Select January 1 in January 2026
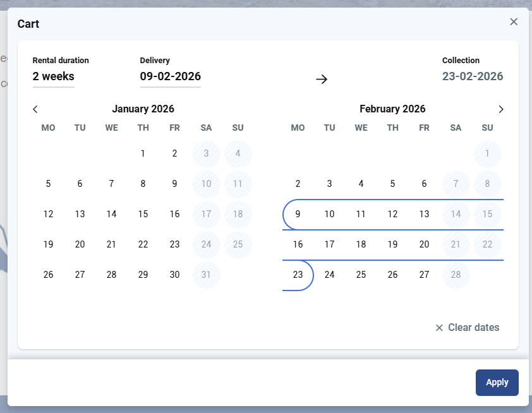Viewport: 532px width, 413px height. [143, 153]
